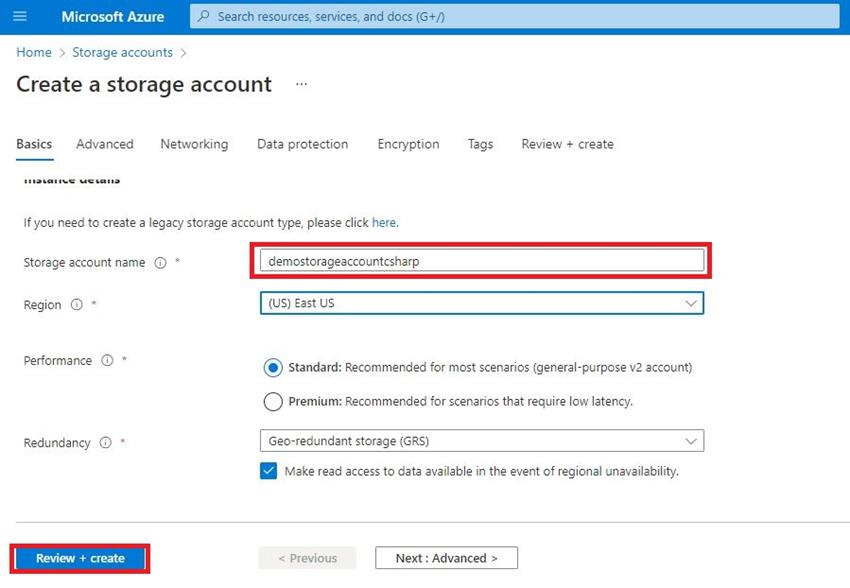Click the Microsoft Azure home logo

point(113,16)
